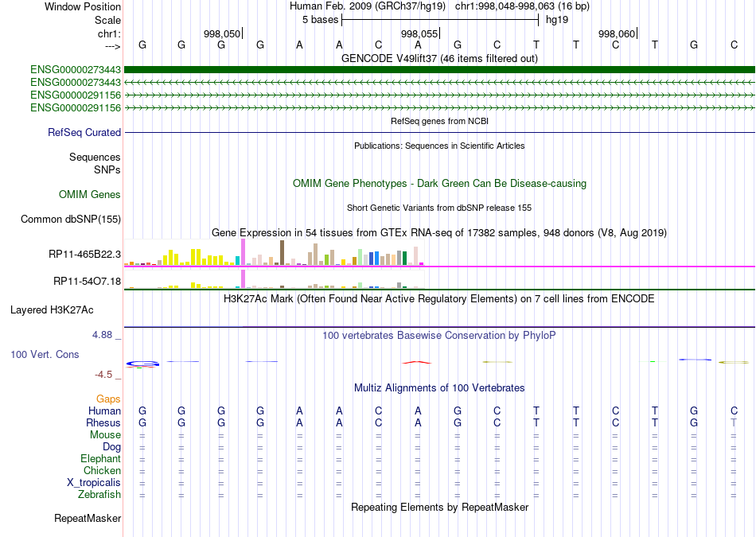This screenshot has width=756, height=537.
Task: Click the Layered H3K27Ac track label
Action: (x=52, y=310)
